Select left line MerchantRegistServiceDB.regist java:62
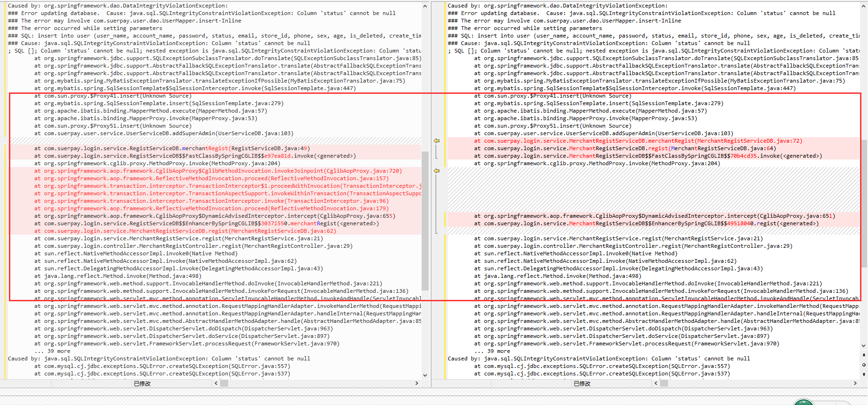The width and height of the screenshot is (868, 405). [185, 231]
